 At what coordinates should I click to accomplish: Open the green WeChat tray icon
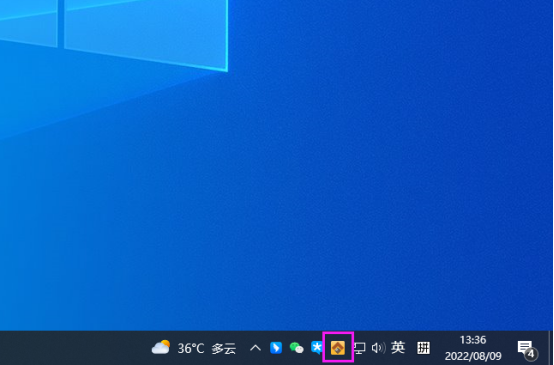pyautogui.click(x=296, y=348)
